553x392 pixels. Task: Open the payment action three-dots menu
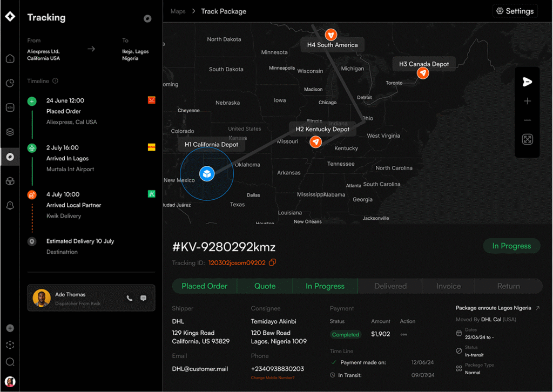point(404,335)
